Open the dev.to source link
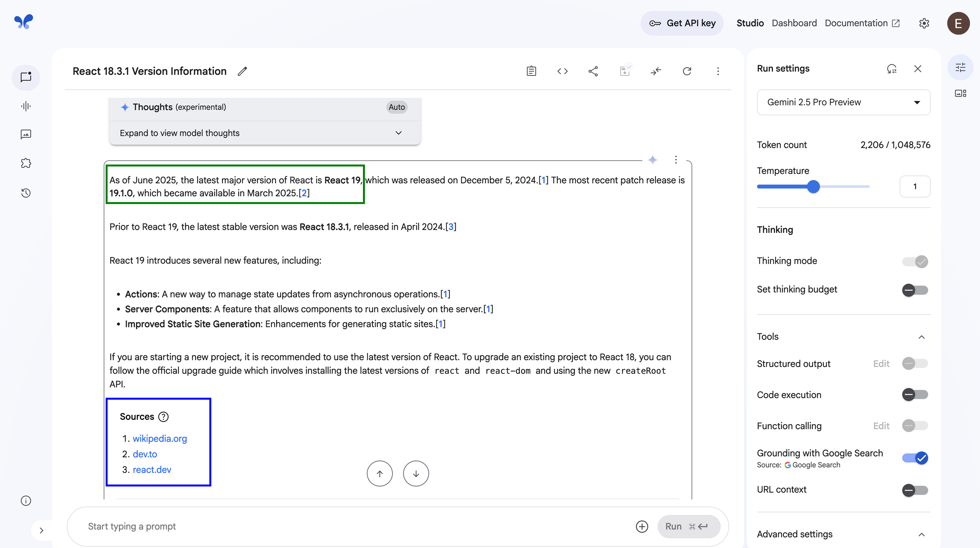980x548 pixels. coord(145,454)
